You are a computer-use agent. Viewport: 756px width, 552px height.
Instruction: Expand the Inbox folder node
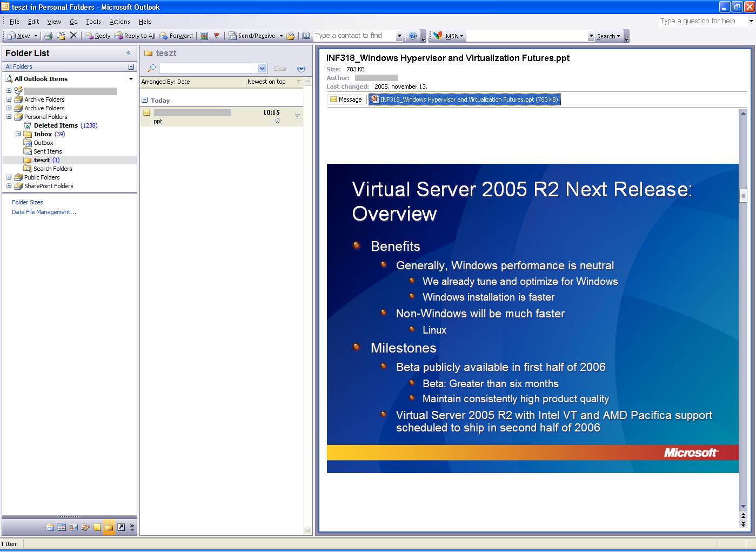pos(18,134)
